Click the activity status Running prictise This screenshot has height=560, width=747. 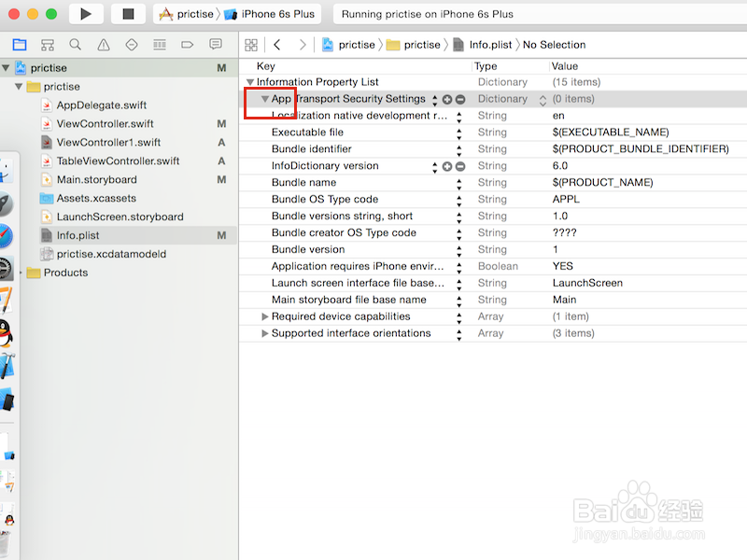coord(428,14)
